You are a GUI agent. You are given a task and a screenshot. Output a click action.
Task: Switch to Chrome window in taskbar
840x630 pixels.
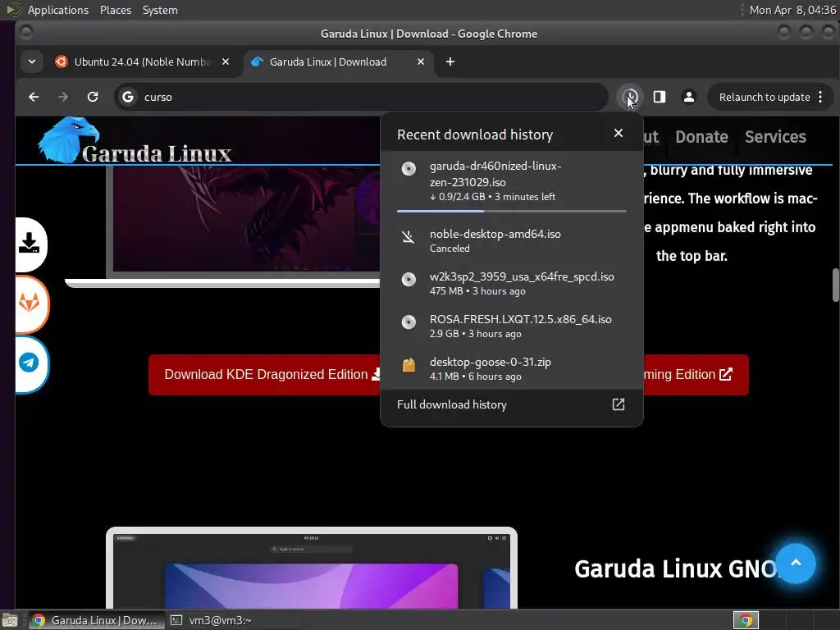click(97, 620)
